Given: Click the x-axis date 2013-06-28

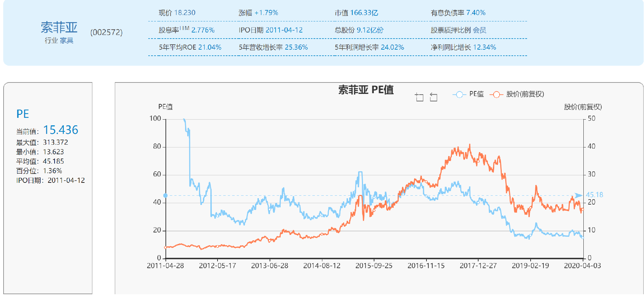Looking at the screenshot, I should pyautogui.click(x=270, y=266).
